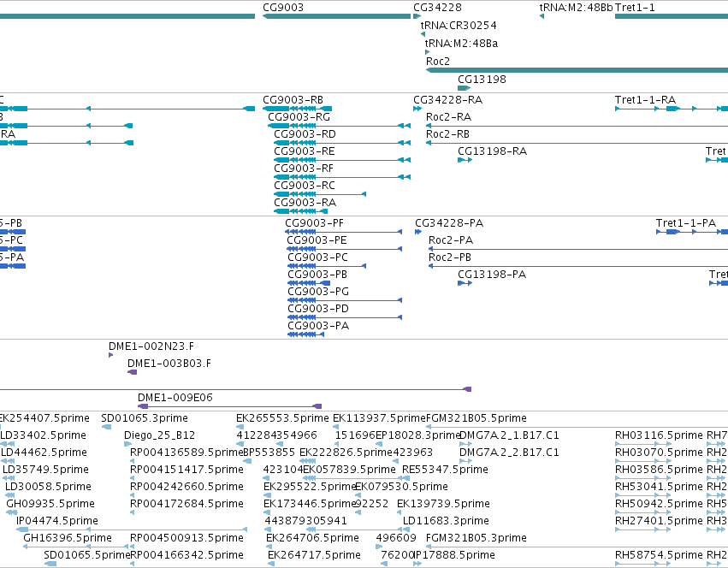The height and width of the screenshot is (568, 728).
Task: Select EST DMG7A.2_2.B17.C1
Action: coord(465,461)
